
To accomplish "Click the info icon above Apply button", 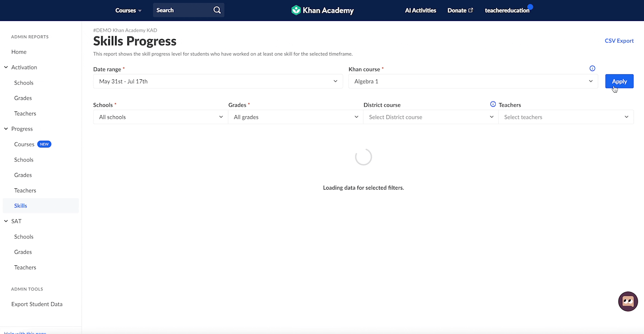I will (592, 69).
